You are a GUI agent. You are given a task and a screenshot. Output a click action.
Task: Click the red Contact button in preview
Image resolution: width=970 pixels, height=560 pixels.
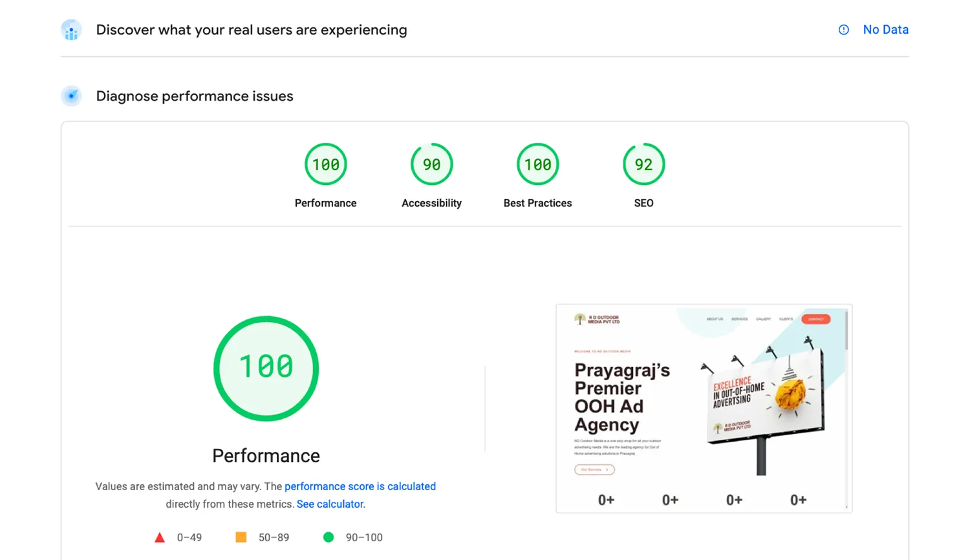click(x=815, y=319)
